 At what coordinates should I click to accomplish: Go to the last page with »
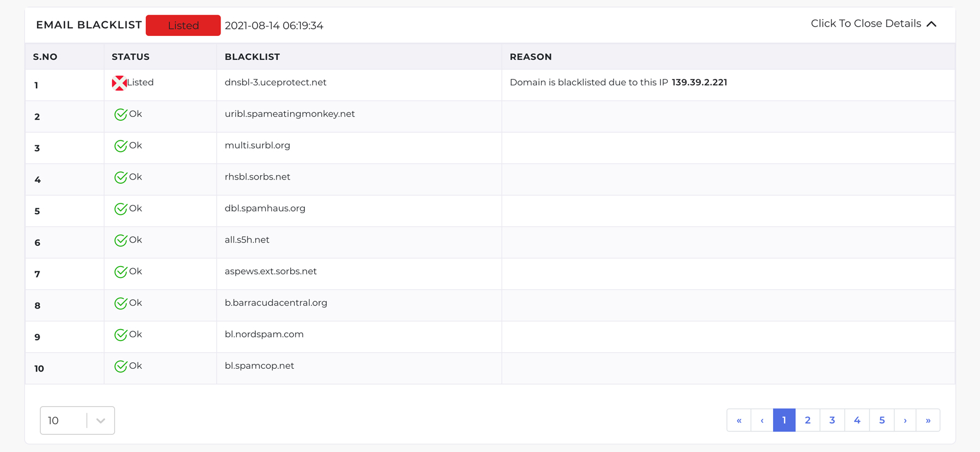pos(928,420)
